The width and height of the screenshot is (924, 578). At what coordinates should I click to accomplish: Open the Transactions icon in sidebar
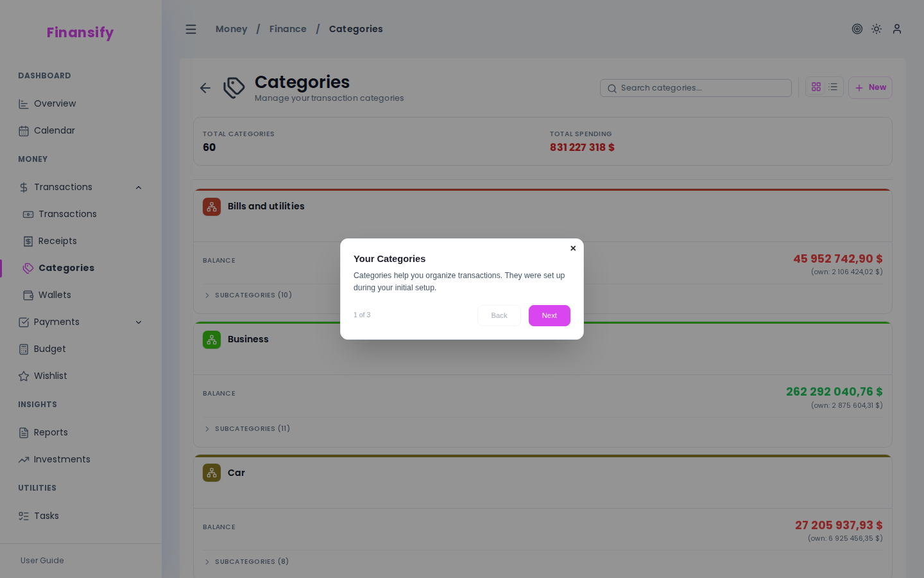point(27,215)
